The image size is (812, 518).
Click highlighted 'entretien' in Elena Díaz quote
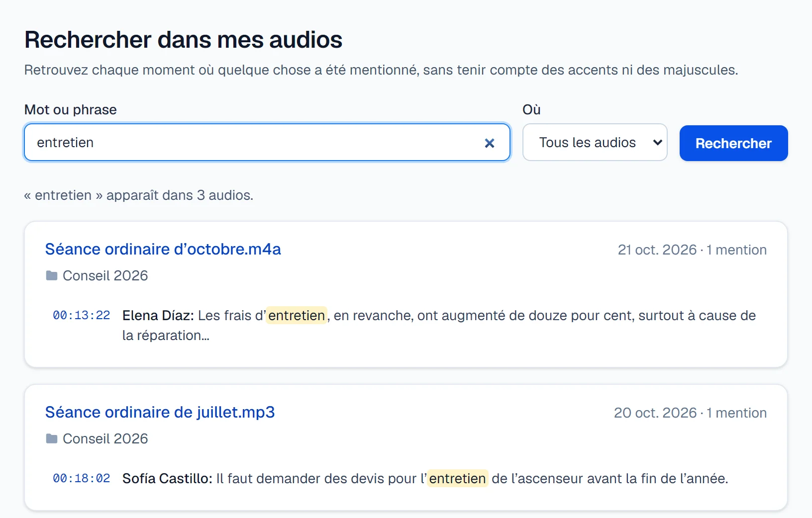pos(297,315)
